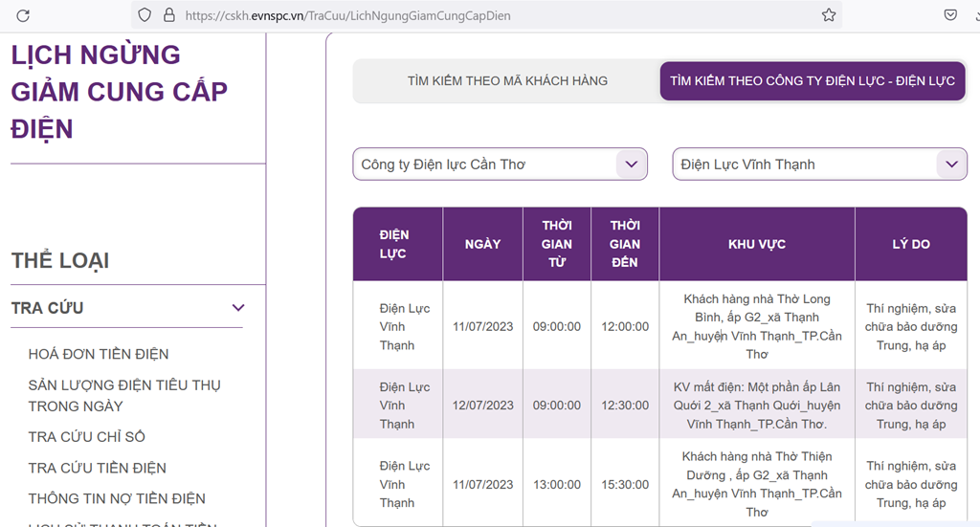Select the TÌM KIẾM THEO CÔNG TY ĐIỆN LỰC tab
The height and width of the screenshot is (527, 980).
coord(812,81)
